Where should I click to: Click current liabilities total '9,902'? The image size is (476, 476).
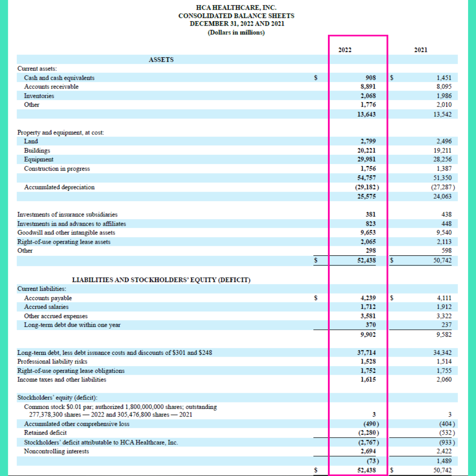tap(368, 335)
